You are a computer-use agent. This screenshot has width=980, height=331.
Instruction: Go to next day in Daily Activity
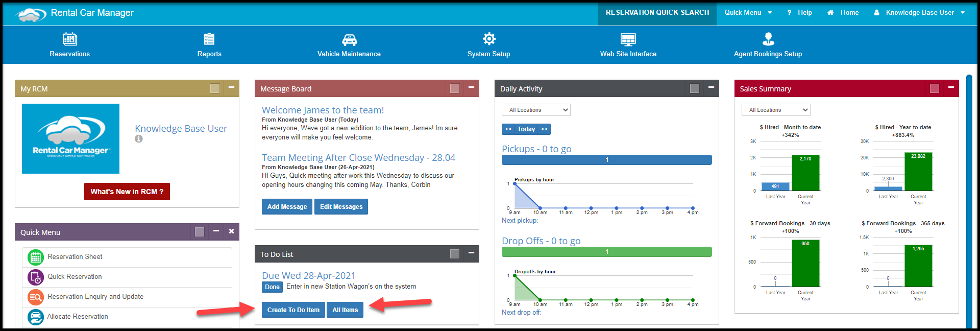544,129
